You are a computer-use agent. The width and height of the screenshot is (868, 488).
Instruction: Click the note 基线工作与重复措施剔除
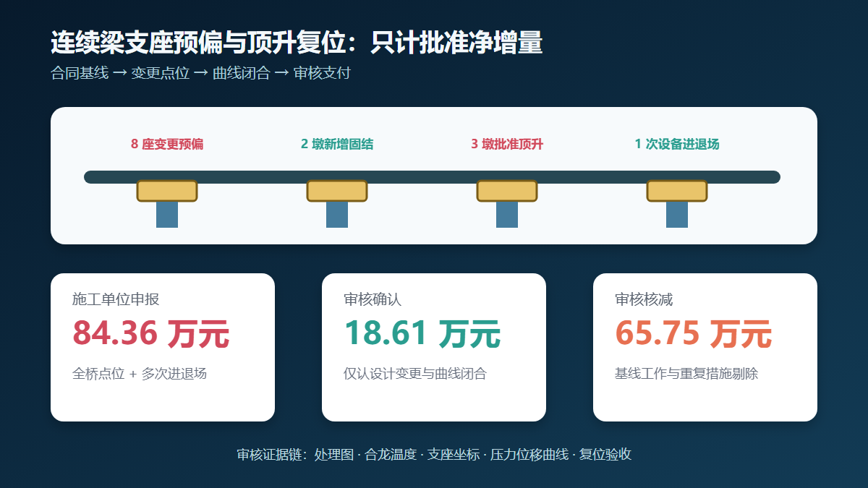click(x=686, y=374)
